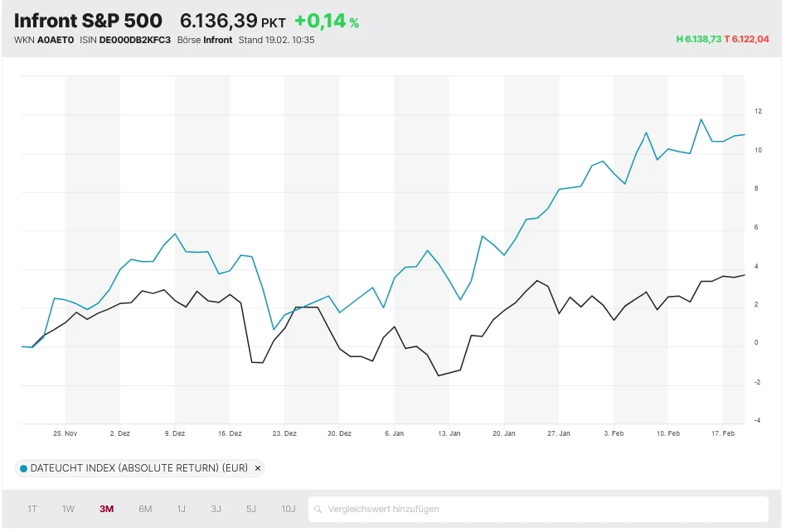The height and width of the screenshot is (532, 786).
Task: Select the 1W time range
Action: [68, 509]
